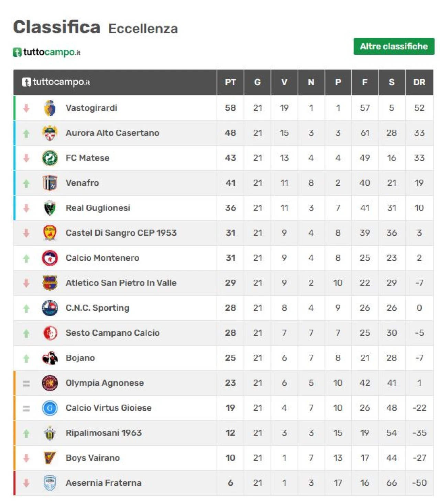440x504 pixels.
Task: Click the Aurora Alto Casertano team logo
Action: click(x=50, y=133)
